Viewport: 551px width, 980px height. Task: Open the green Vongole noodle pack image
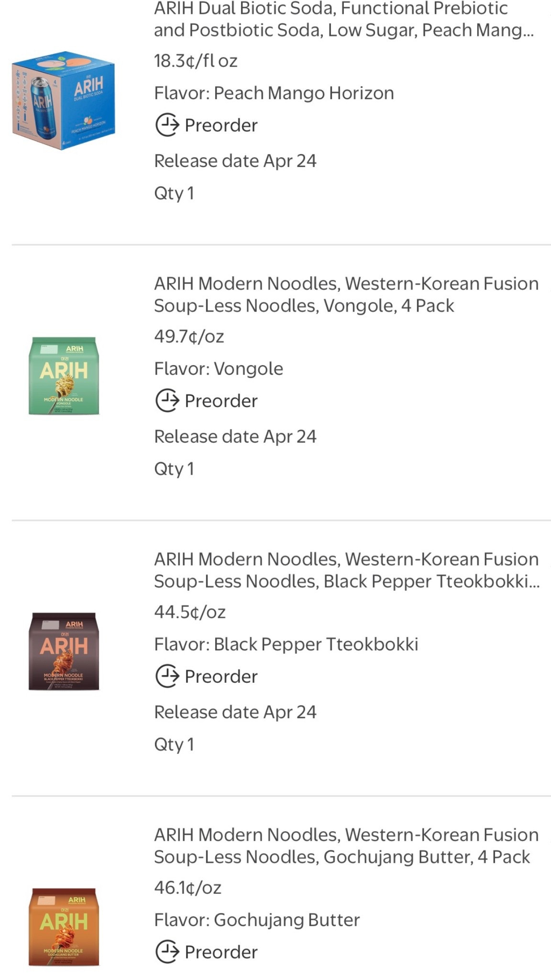pyautogui.click(x=64, y=376)
